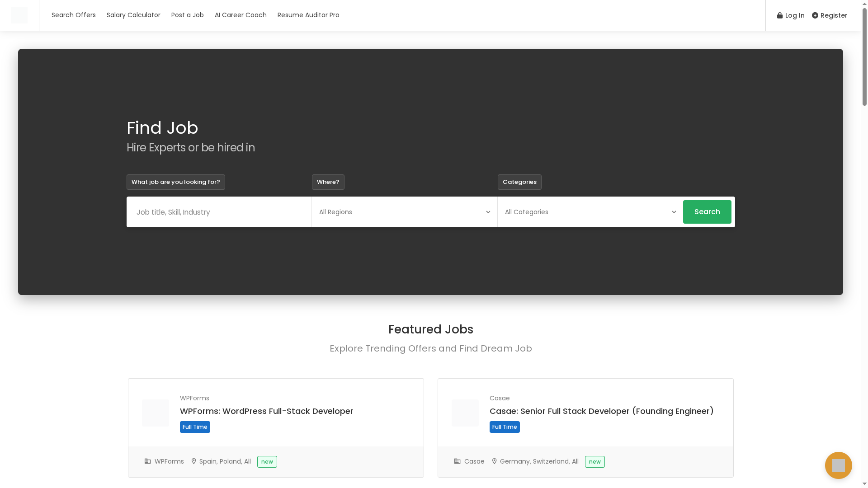This screenshot has height=488, width=868.
Task: Click the job title, skill, industry input field
Action: coord(219,212)
